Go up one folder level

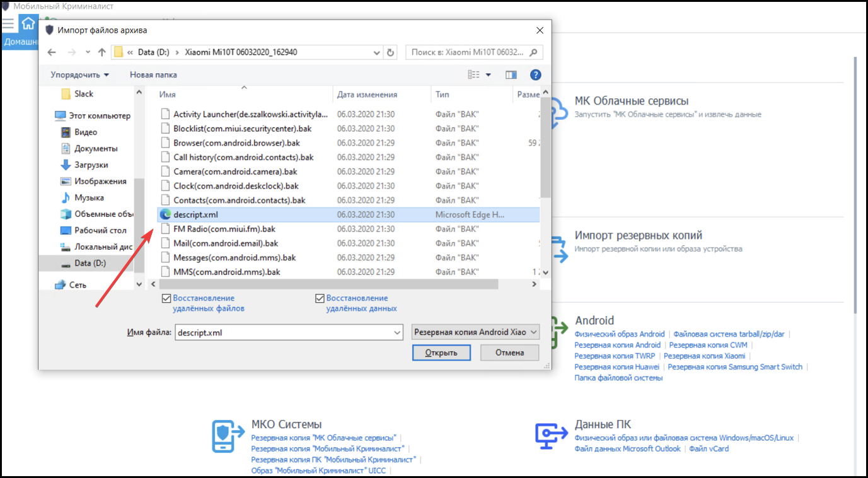(x=101, y=52)
